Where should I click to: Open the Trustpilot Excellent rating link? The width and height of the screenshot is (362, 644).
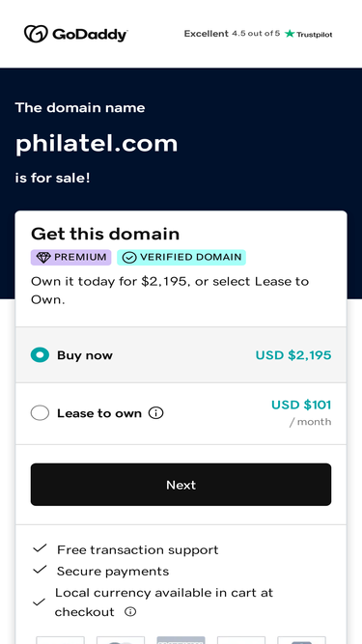pyautogui.click(x=258, y=34)
